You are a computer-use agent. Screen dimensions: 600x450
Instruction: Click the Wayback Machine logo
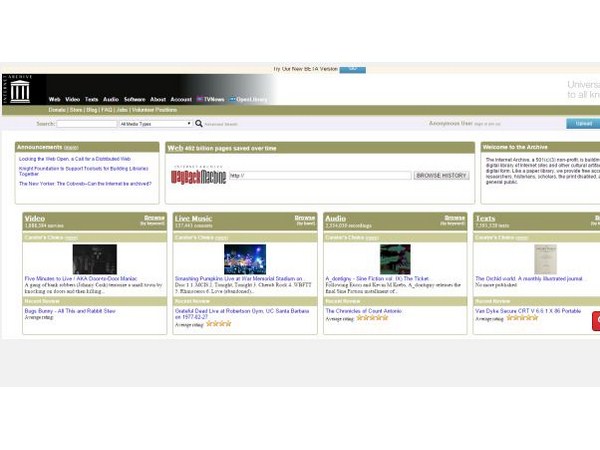(x=196, y=174)
